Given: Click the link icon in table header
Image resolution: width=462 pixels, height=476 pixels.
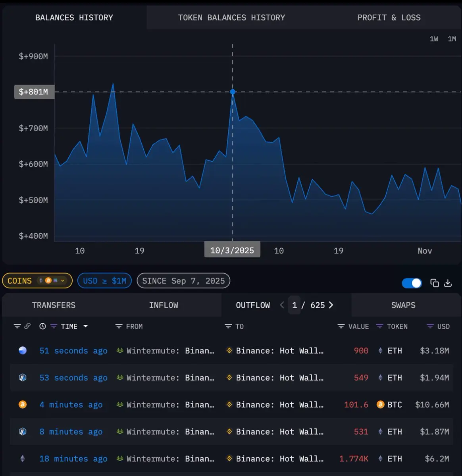Looking at the screenshot, I should click(x=27, y=326).
